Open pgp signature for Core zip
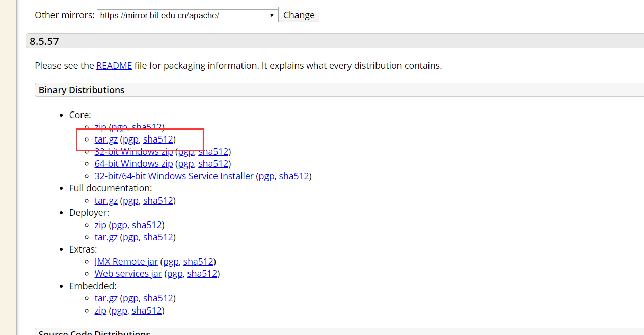The image size is (644, 335). pyautogui.click(x=119, y=127)
